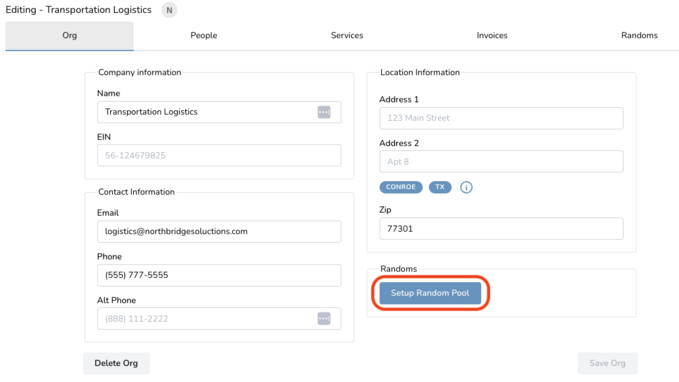Open the People tab

coord(204,36)
